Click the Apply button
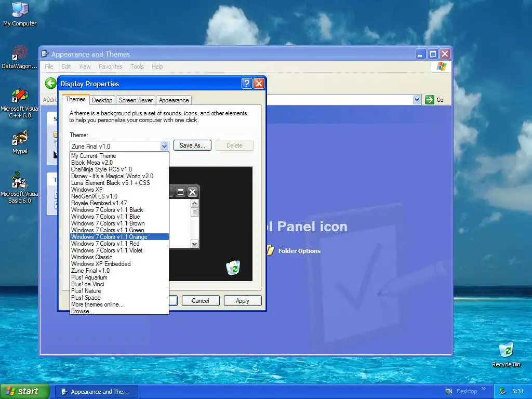 243,301
